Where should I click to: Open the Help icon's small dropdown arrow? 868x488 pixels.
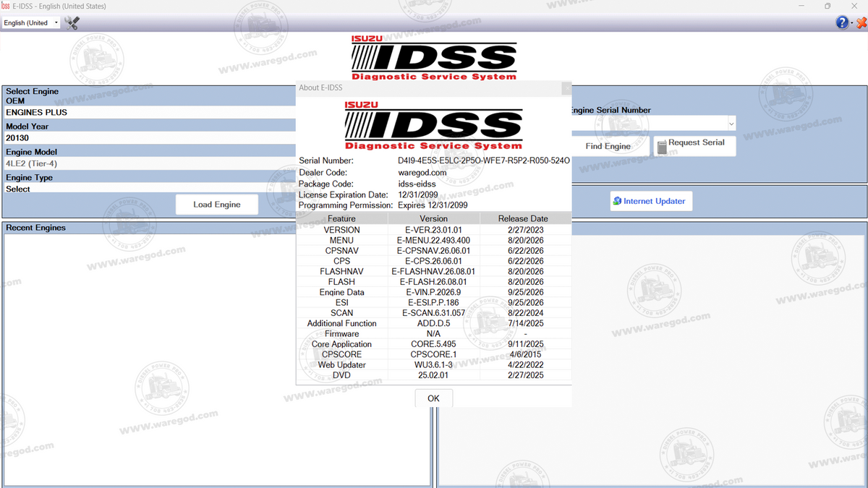tap(851, 23)
